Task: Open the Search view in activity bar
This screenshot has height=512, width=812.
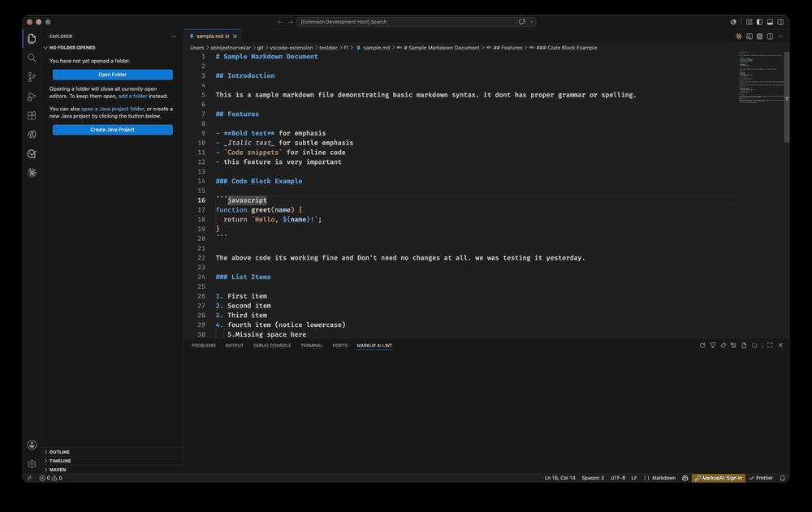Action: 32,58
